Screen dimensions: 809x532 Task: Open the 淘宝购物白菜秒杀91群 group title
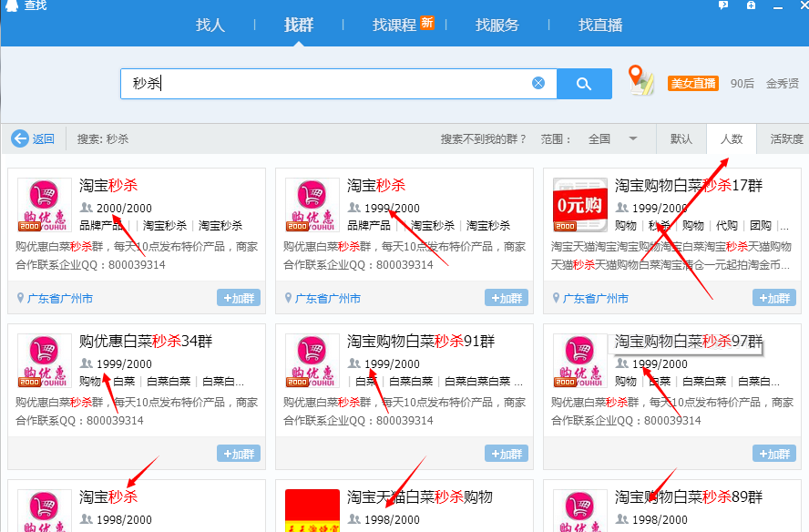click(x=421, y=341)
